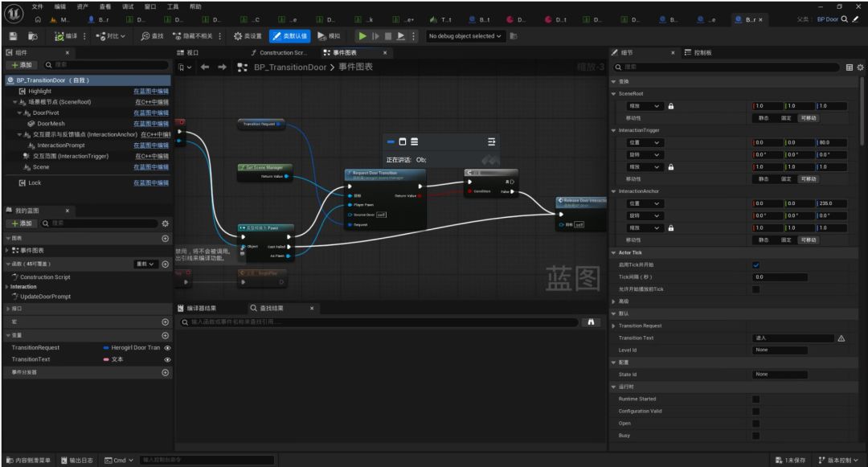Screen dimensions: 868x467
Task: Click the Stop playback square icon
Action: pos(388,36)
